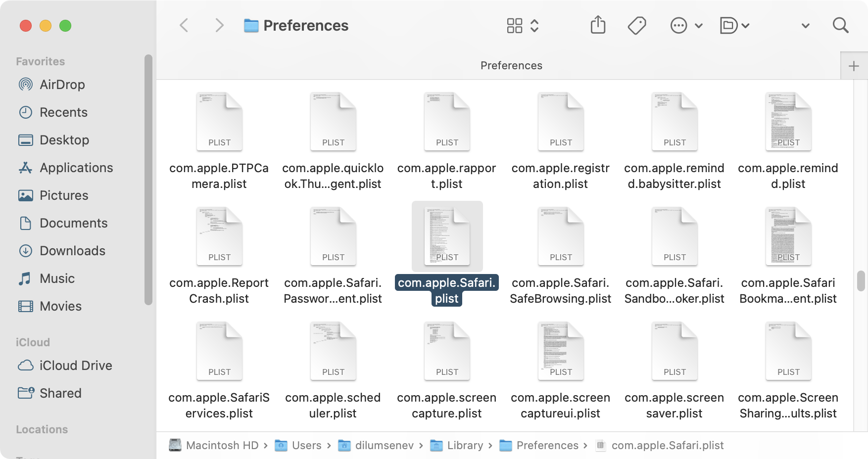Screen dimensions: 868x459
Task: Click the sidebar scrollbar thumb
Action: (x=148, y=180)
